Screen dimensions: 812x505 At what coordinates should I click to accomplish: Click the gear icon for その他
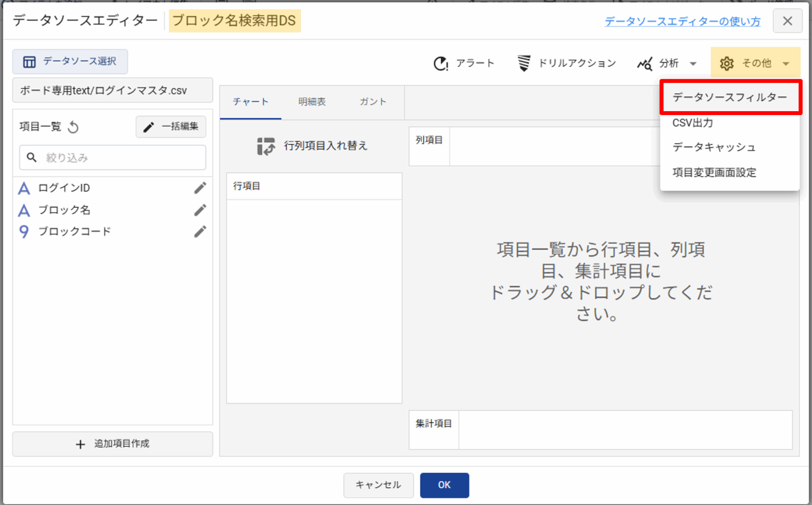click(726, 64)
